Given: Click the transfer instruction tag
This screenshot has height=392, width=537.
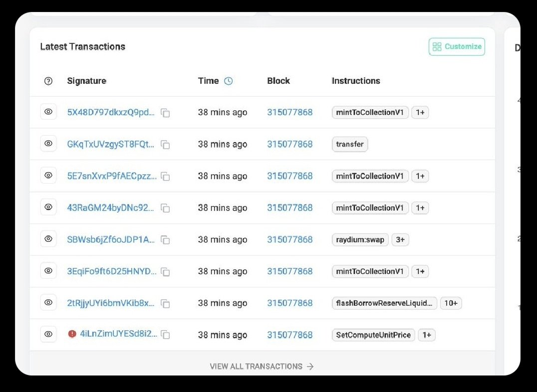Looking at the screenshot, I should (x=350, y=144).
